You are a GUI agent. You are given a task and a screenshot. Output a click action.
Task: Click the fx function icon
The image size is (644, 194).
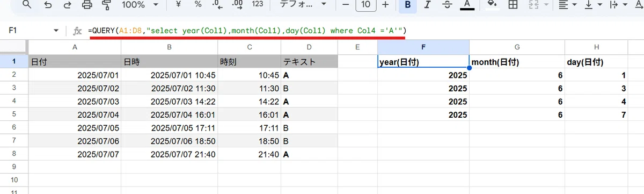click(77, 31)
